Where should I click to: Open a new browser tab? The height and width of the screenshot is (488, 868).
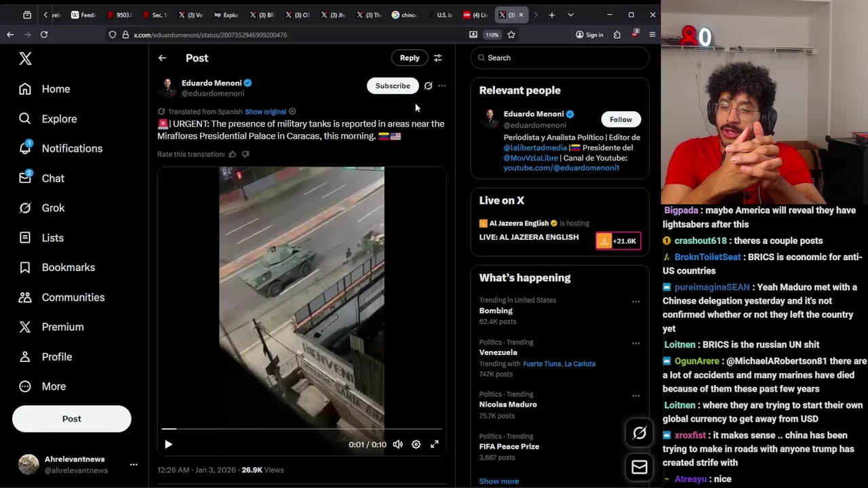tap(552, 15)
